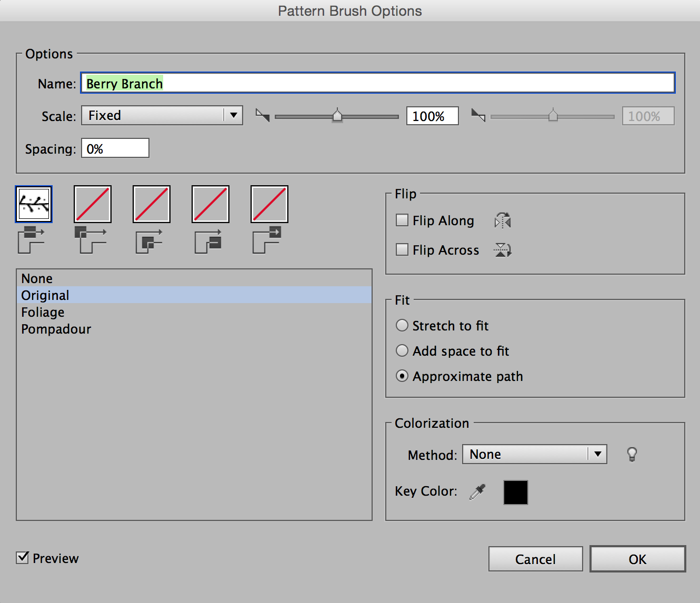Click the Spacing input field
The width and height of the screenshot is (700, 603).
[115, 148]
